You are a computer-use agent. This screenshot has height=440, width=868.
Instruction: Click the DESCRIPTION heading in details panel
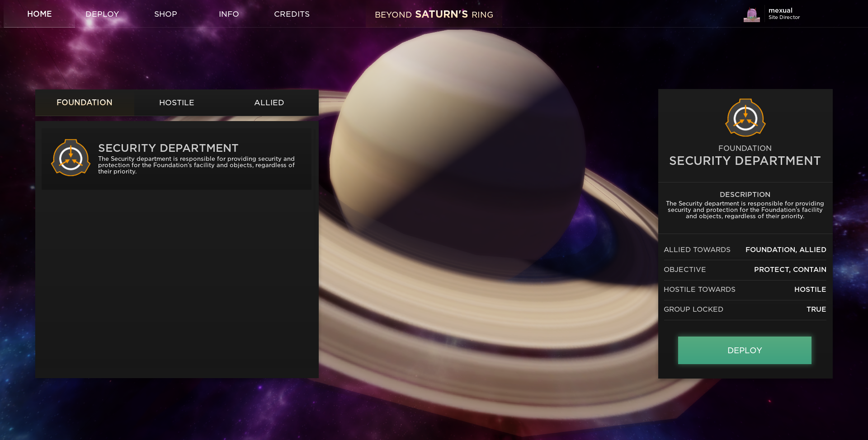tap(745, 195)
